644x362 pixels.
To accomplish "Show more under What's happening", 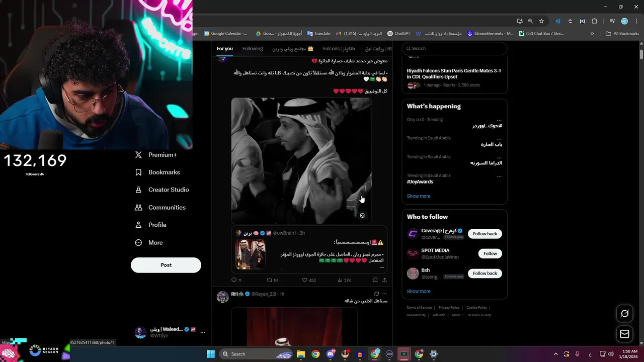I will [419, 196].
